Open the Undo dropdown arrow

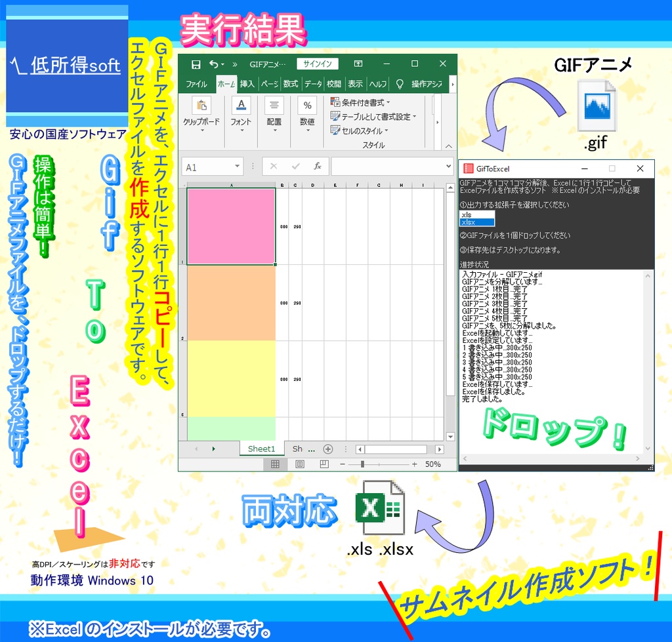pos(223,64)
